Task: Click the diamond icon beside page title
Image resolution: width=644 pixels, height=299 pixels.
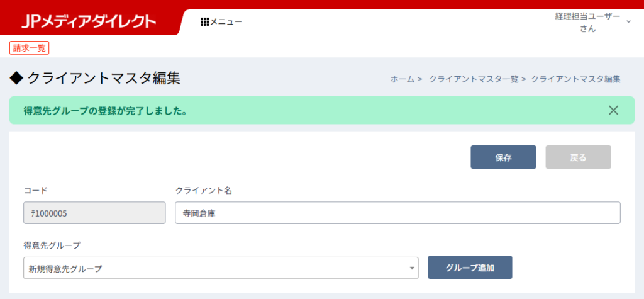Action: 16,78
